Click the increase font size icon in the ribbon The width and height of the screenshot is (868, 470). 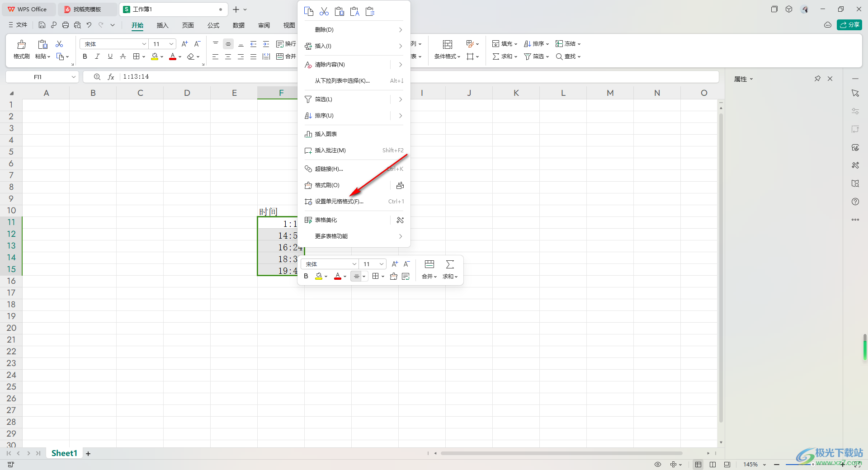tap(184, 44)
